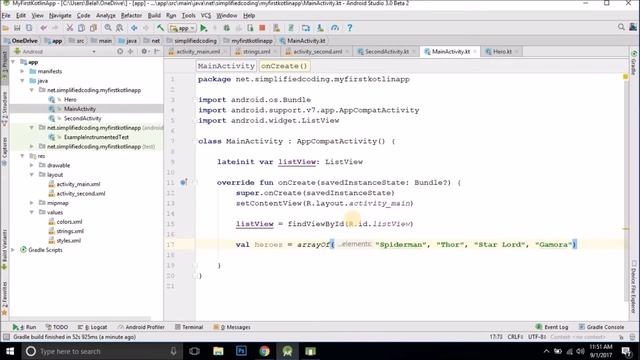Open the app run configuration dropdown

182,28
